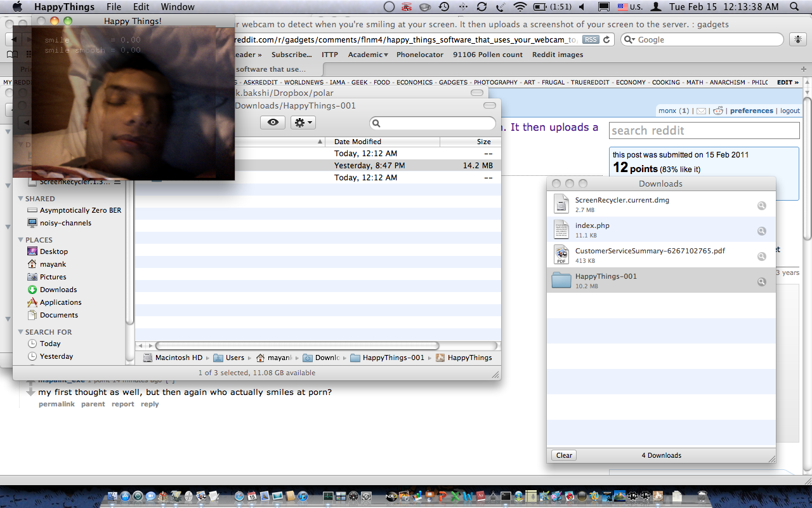The height and width of the screenshot is (508, 812).
Task: Open the Window menu
Action: pos(178,7)
